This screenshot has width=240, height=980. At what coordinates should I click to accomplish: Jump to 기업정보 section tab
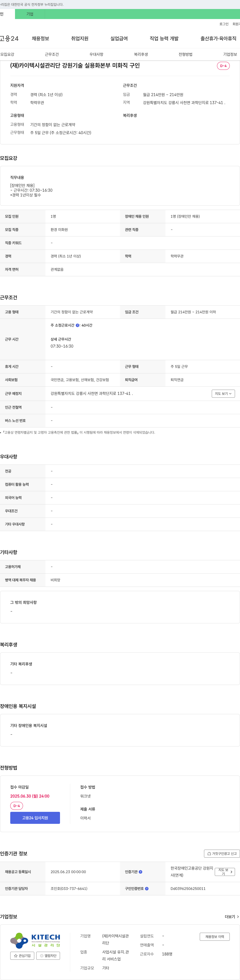point(230,54)
